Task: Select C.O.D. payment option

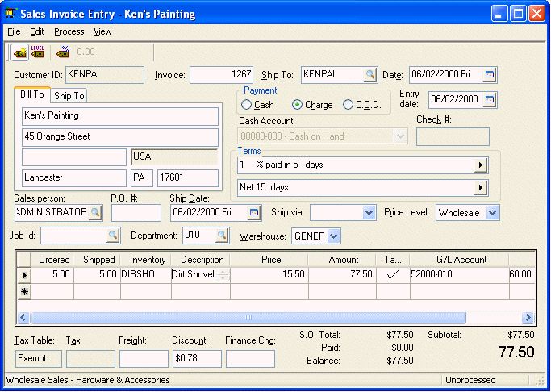Action: coord(348,105)
